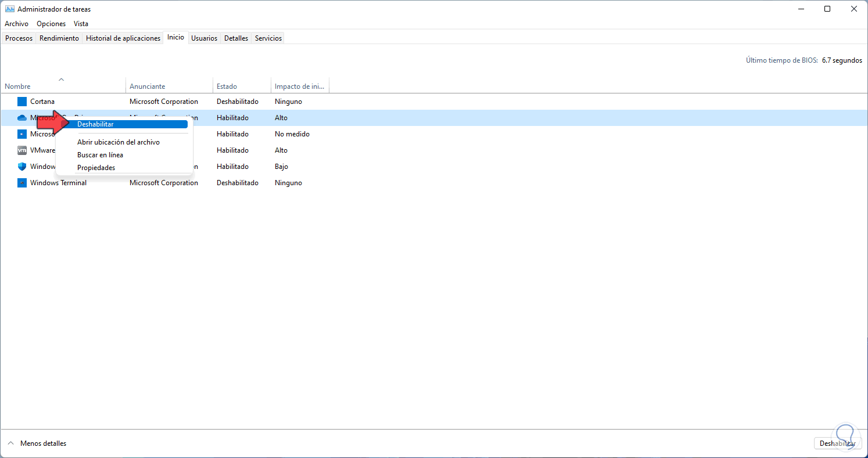The image size is (868, 458).
Task: Click Habilitado in the No medido row
Action: 232,134
